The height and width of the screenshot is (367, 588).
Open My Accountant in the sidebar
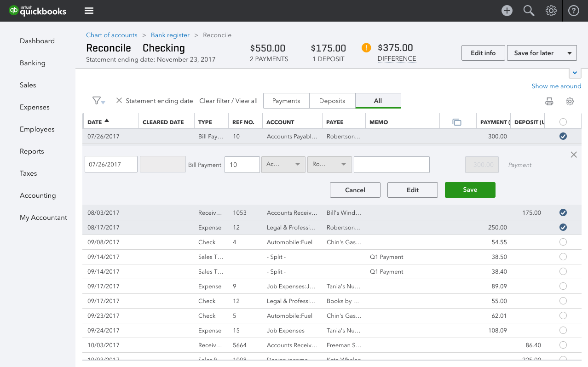point(44,218)
